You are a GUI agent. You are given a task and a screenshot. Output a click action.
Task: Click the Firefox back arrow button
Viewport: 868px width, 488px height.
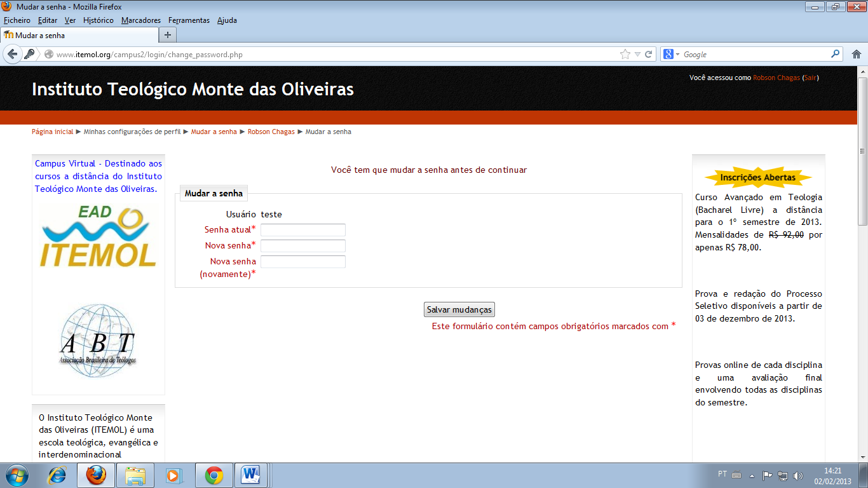coord(12,55)
